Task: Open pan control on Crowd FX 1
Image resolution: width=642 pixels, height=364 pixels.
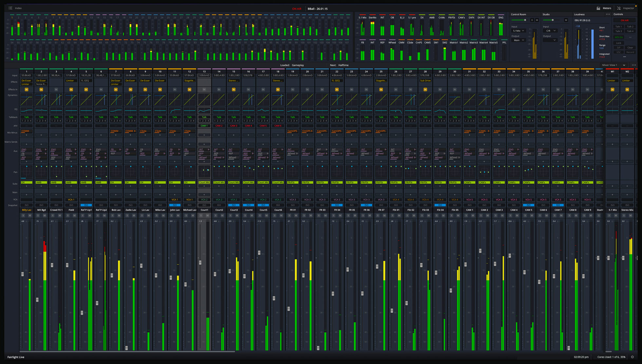Action: [56, 171]
